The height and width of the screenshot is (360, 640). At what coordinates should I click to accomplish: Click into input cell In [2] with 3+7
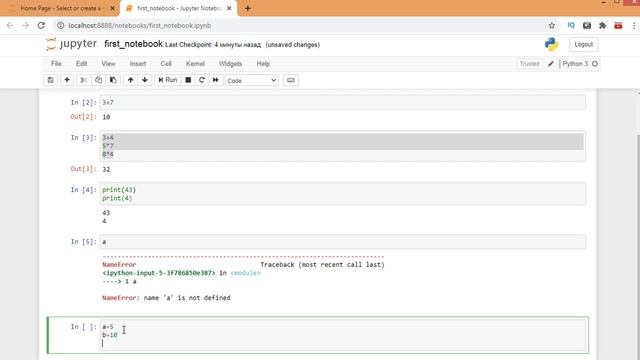tap(342, 102)
